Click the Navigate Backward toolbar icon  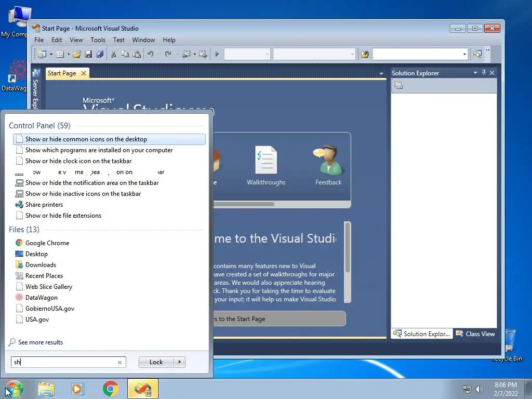[x=186, y=54]
